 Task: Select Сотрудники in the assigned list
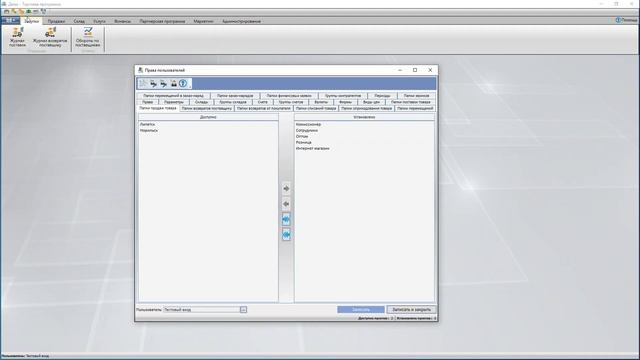(307, 130)
